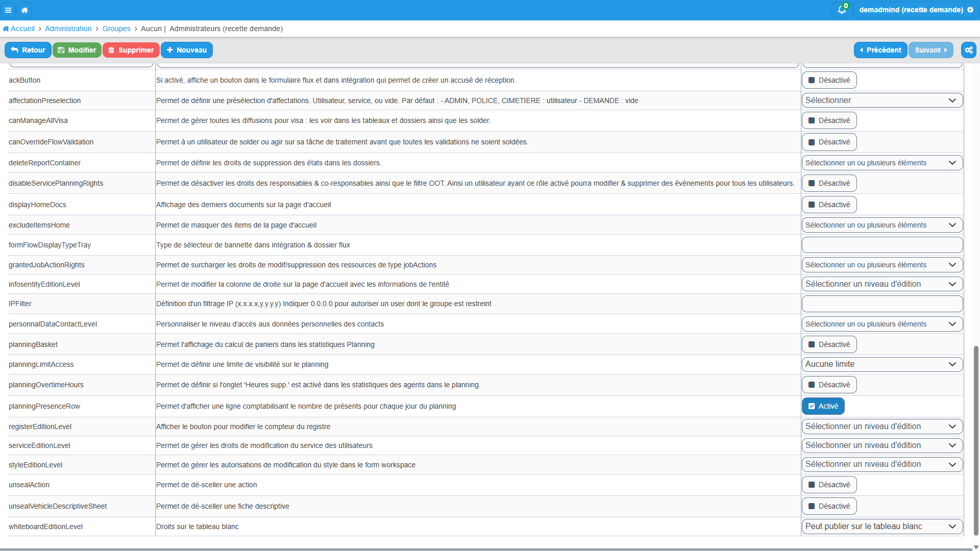The image size is (980, 551).
Task: Open infosentityEditionLevel edition level dropdown
Action: pos(882,284)
